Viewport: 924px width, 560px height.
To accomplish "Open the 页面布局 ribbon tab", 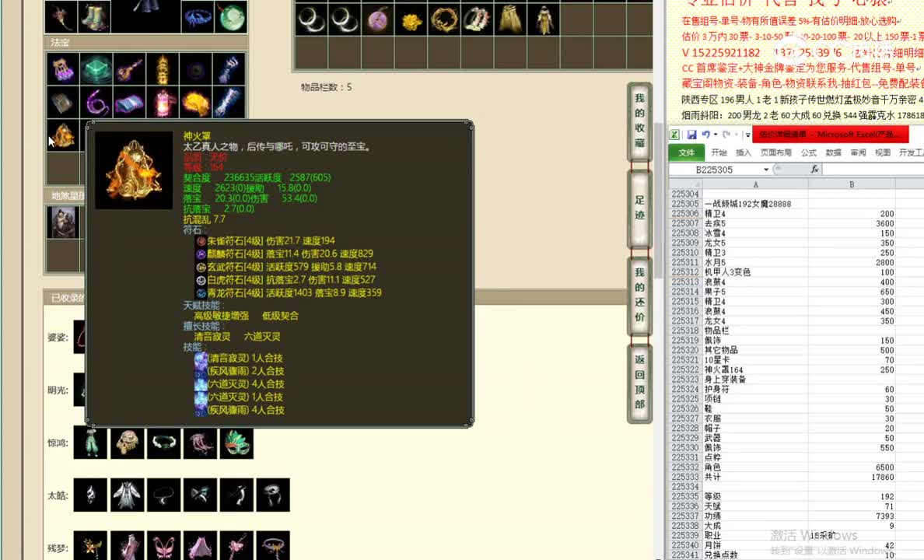I will 776,152.
